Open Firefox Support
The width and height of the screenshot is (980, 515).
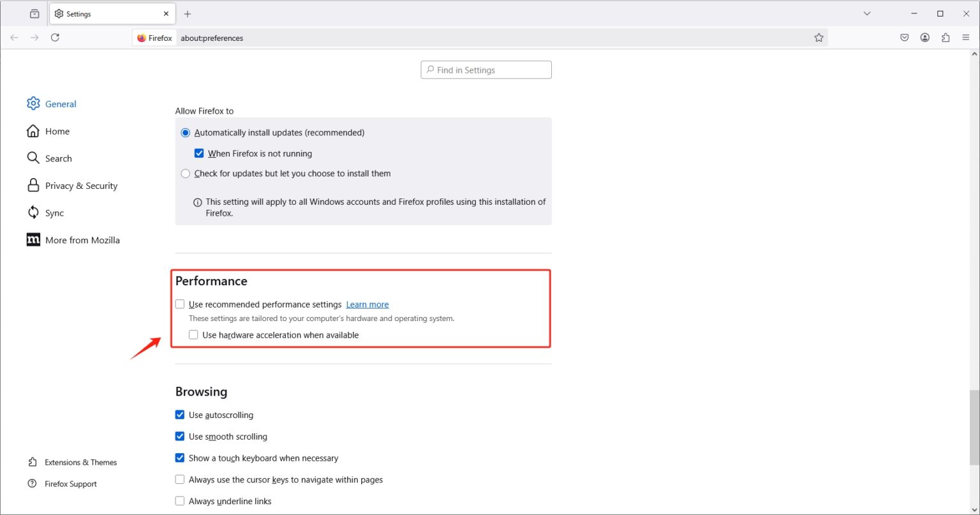click(x=70, y=484)
